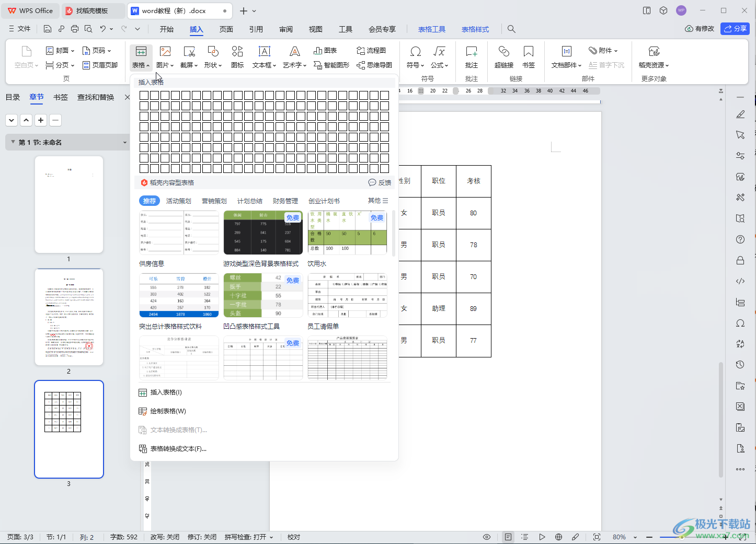The height and width of the screenshot is (544, 756).
Task: Click top-left cell of insert table grid
Action: point(144,95)
